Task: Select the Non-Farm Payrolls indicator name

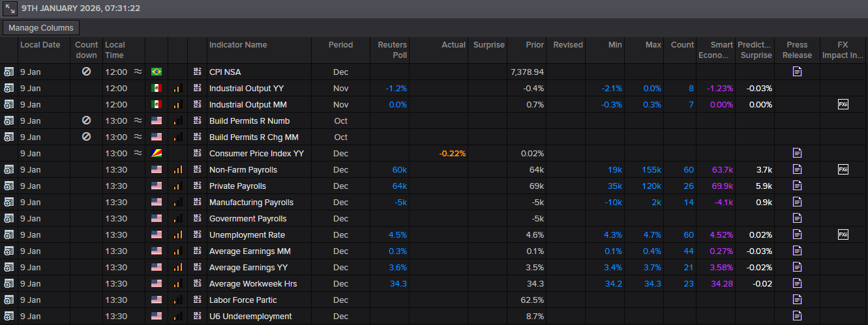Action: click(x=243, y=169)
